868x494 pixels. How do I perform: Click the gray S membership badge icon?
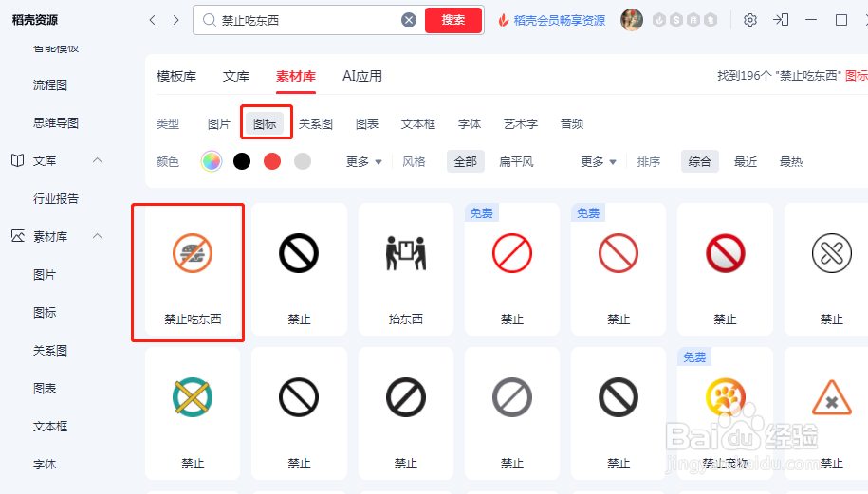click(x=676, y=21)
